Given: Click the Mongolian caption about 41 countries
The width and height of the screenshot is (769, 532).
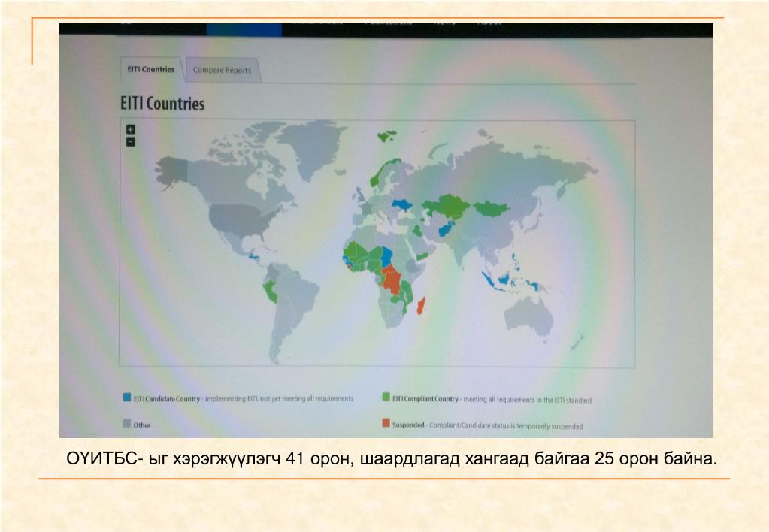Looking at the screenshot, I should coord(392,459).
